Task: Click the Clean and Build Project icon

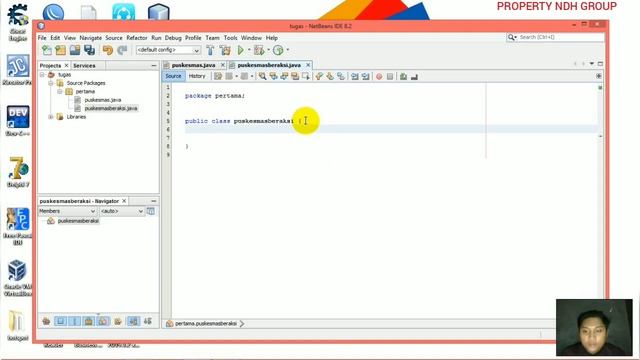Action: pos(225,50)
